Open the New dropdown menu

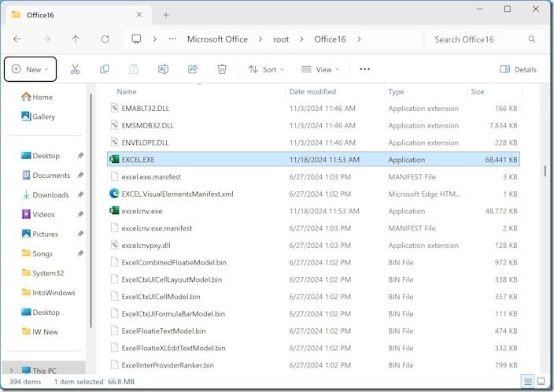coord(31,69)
